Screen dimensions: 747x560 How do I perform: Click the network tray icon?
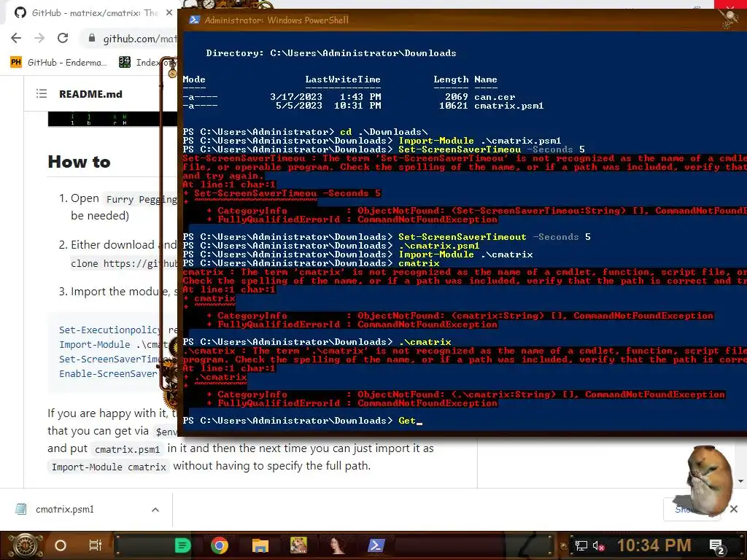pyautogui.click(x=581, y=545)
